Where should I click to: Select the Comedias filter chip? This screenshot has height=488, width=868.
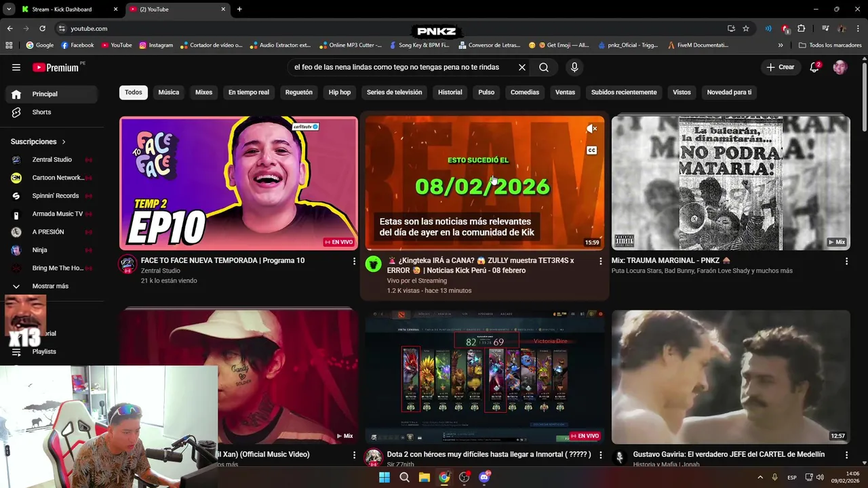click(x=525, y=92)
